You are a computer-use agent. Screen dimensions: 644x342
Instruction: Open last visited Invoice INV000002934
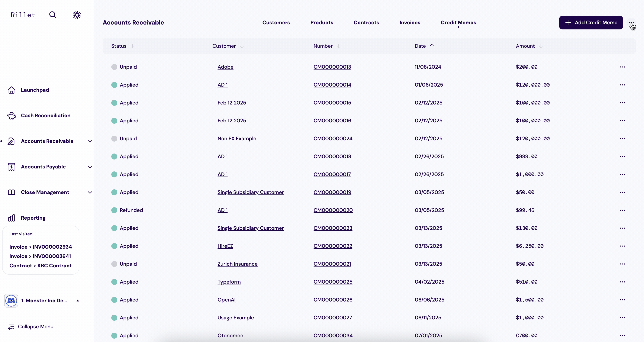[41, 247]
